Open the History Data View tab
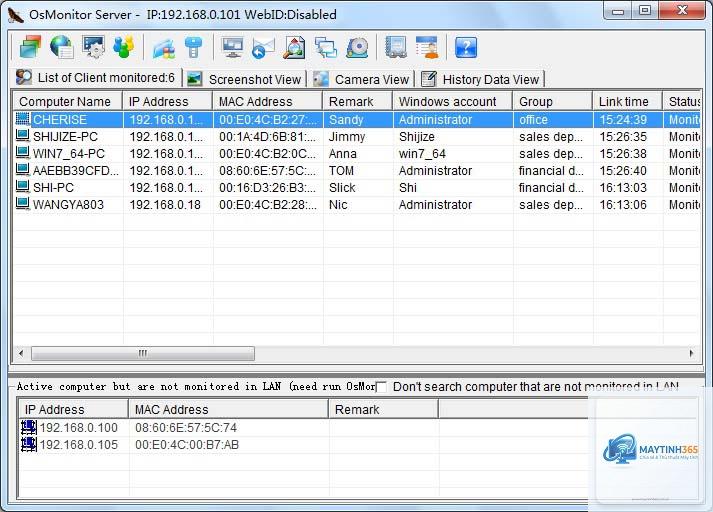Screen dimensions: 713x512 [x=482, y=79]
